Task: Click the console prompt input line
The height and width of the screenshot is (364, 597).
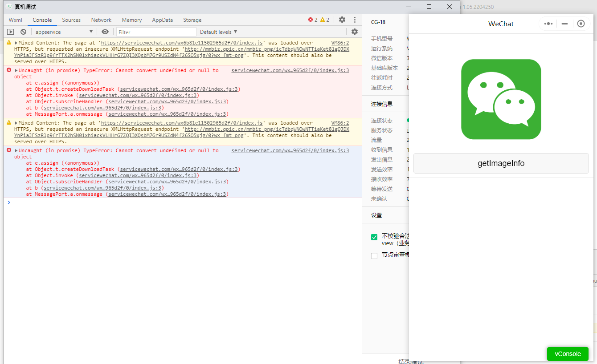Action: coord(183,202)
